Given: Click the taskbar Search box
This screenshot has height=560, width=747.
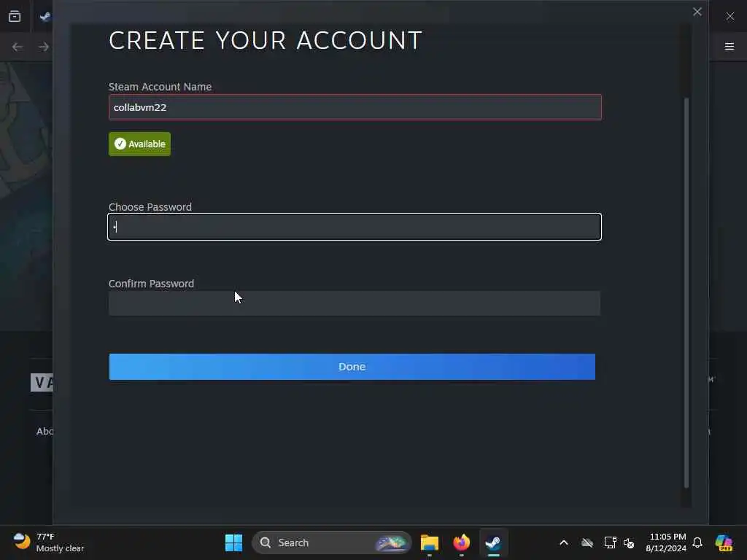Looking at the screenshot, I should (332, 542).
